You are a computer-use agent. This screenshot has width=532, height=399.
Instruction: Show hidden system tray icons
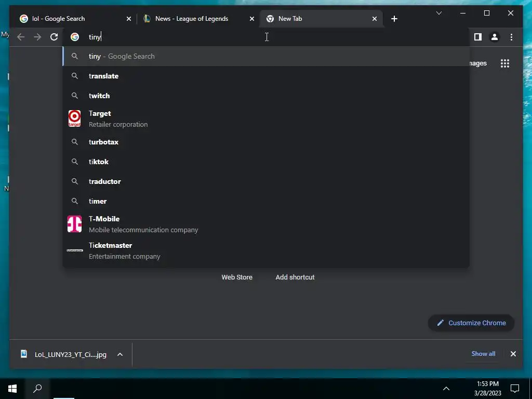tap(446, 389)
